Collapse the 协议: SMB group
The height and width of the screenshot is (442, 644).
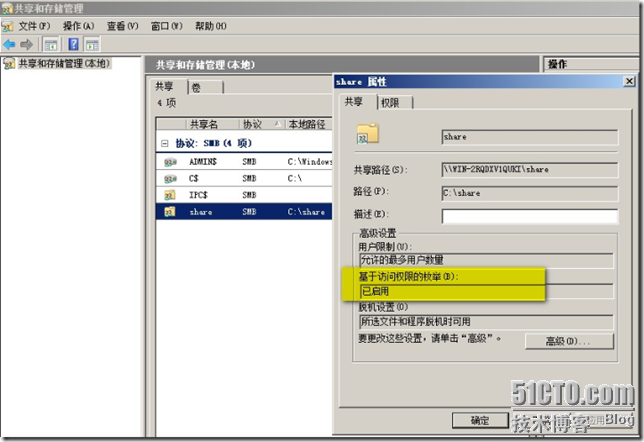pos(165,143)
